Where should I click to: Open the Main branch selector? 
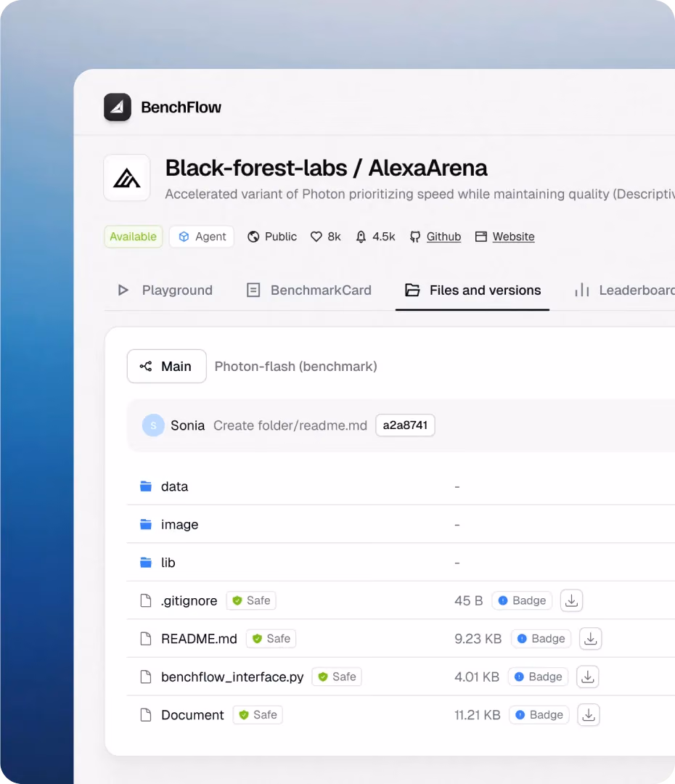(x=166, y=366)
